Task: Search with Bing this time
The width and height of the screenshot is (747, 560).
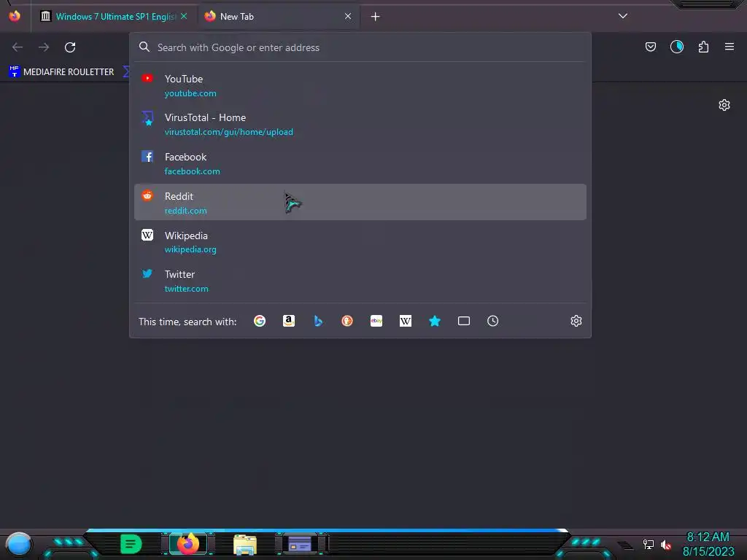Action: [x=318, y=321]
